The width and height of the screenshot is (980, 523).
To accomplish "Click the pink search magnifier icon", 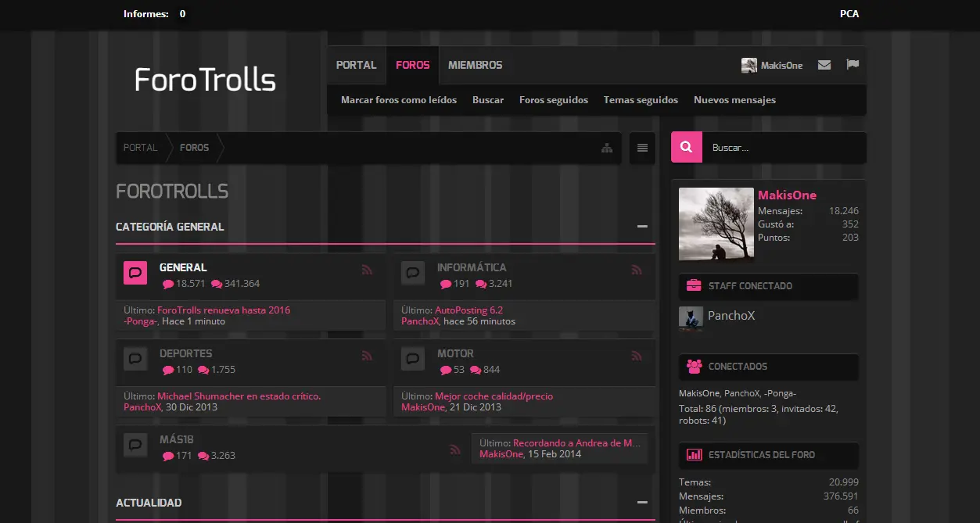I will (x=687, y=147).
